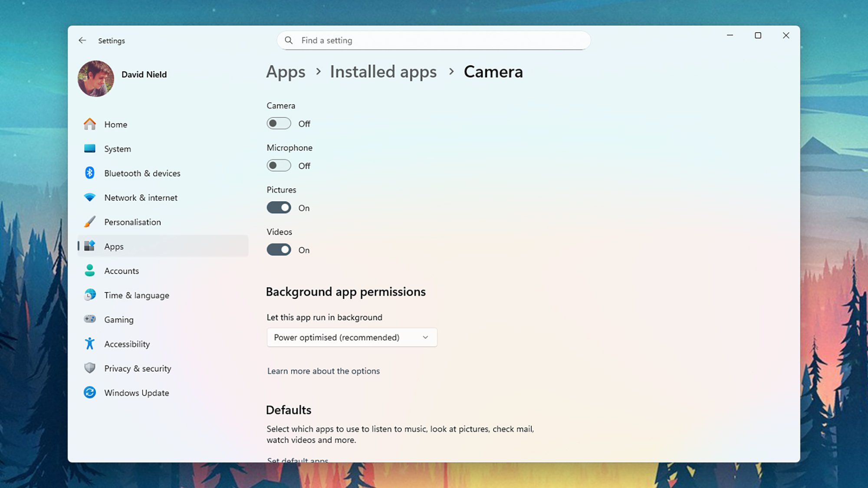Click the Accessibility figure icon
Screen dimensions: 868x488
click(x=90, y=344)
